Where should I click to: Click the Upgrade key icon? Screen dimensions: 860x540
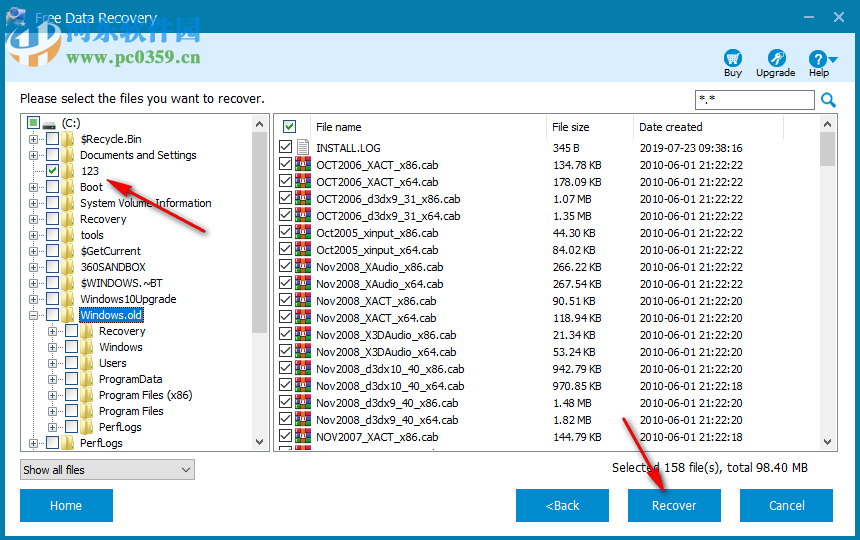(776, 58)
